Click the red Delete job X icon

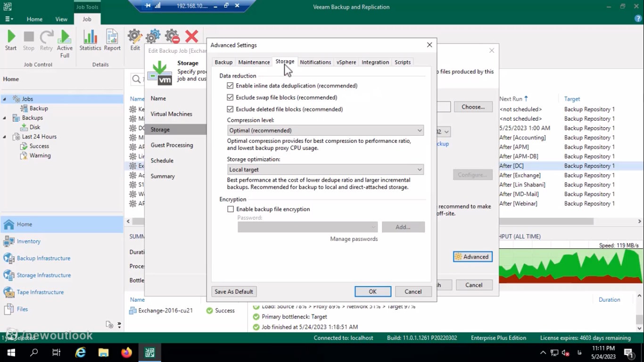(191, 36)
